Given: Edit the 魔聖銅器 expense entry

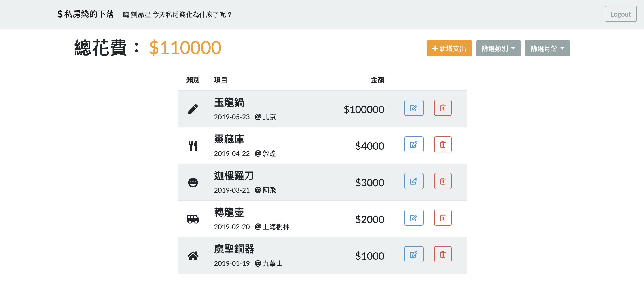Looking at the screenshot, I should (x=414, y=254).
